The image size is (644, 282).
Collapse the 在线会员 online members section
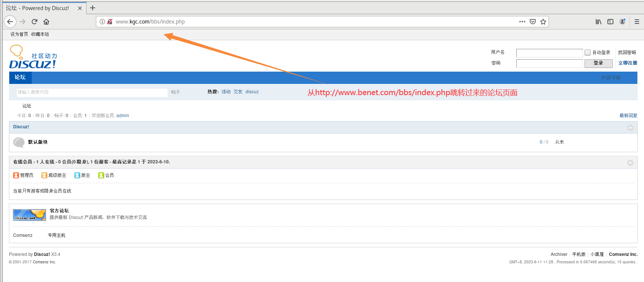click(x=631, y=163)
